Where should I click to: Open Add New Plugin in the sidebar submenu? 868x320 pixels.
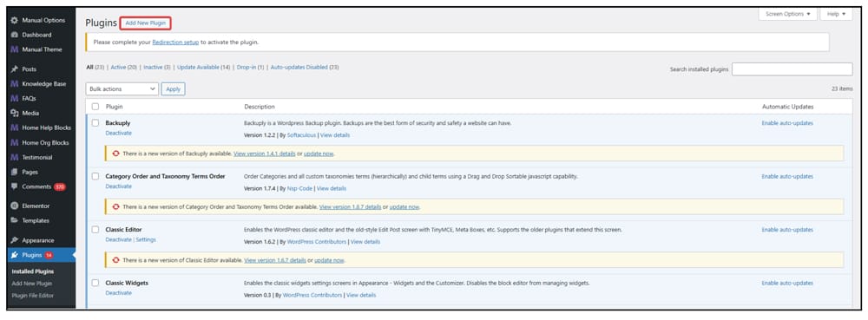(31, 284)
